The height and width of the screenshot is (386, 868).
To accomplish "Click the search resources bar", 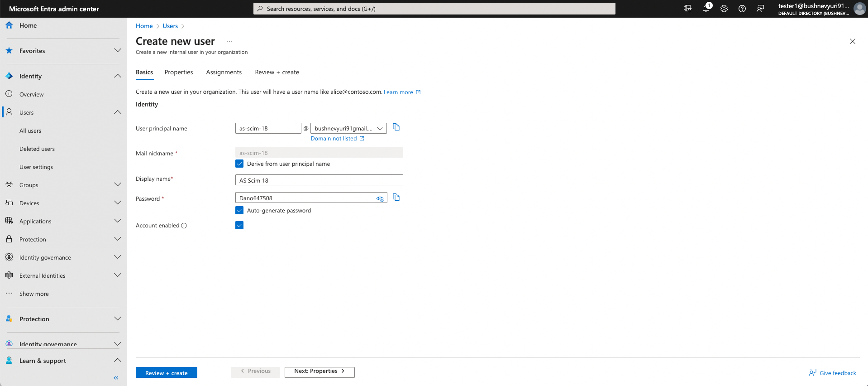I will (434, 9).
